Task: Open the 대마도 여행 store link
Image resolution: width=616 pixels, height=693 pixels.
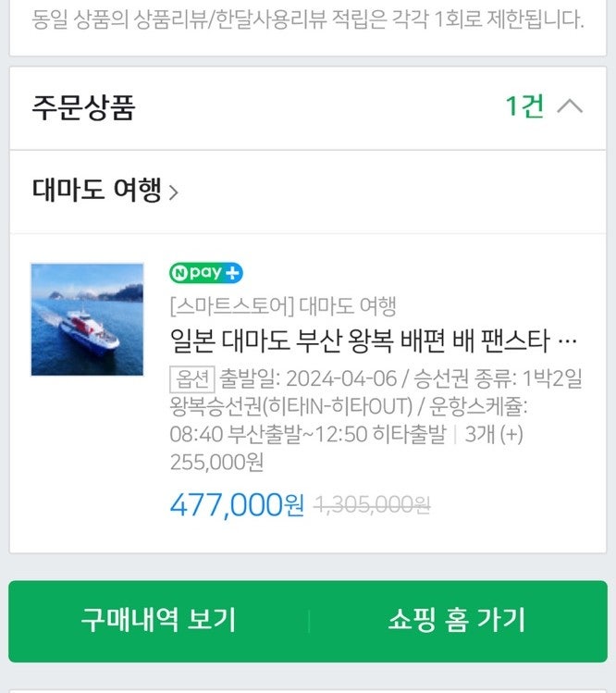Action: [97, 192]
